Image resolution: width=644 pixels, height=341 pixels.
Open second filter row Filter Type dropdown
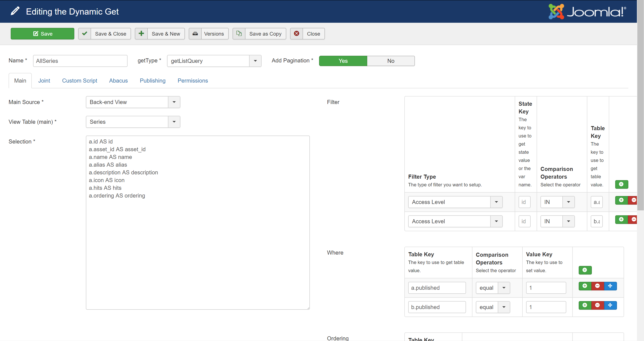[455, 221]
